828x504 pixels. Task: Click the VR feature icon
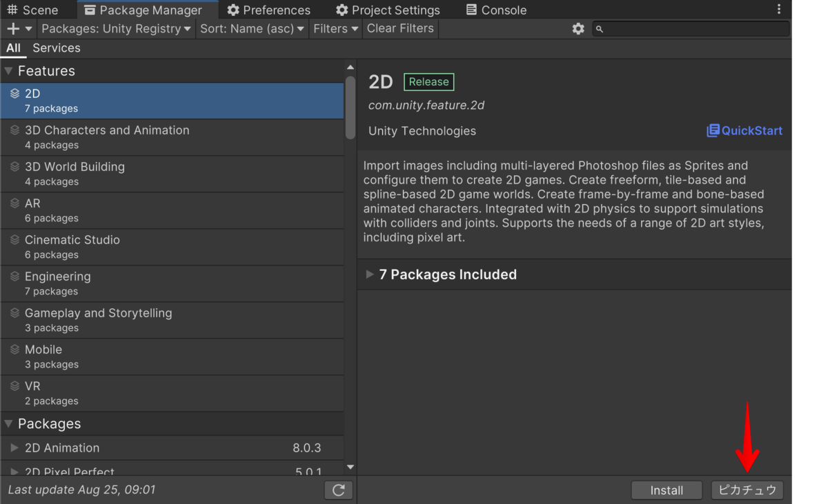[x=15, y=386]
